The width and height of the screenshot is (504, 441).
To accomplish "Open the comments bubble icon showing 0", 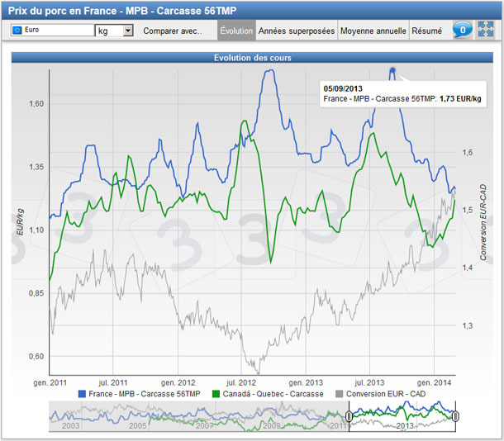I will (462, 30).
